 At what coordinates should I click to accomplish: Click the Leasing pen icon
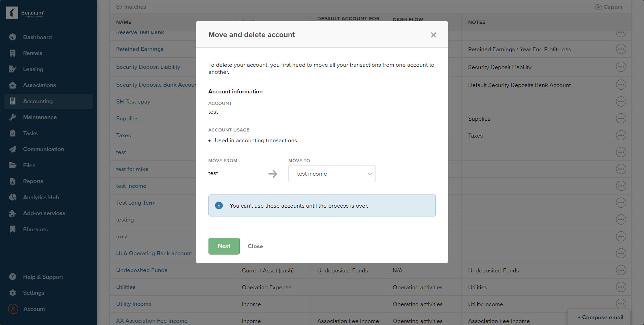(13, 69)
